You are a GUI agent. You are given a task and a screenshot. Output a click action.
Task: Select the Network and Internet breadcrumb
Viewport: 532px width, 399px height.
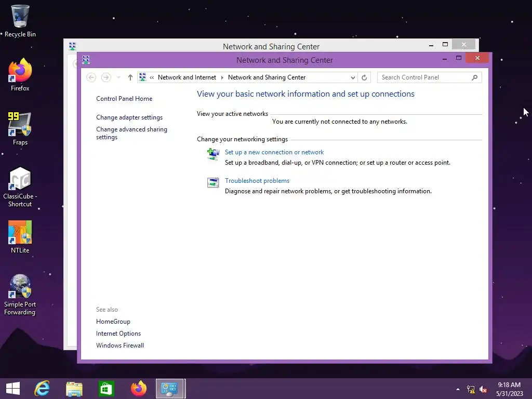point(187,77)
